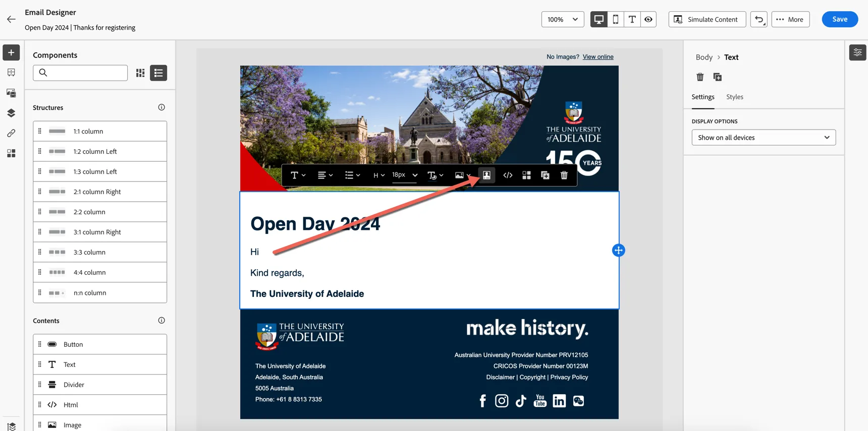Image resolution: width=868 pixels, height=431 pixels.
Task: Open text alignment dropdown in toolbar
Action: pyautogui.click(x=325, y=175)
